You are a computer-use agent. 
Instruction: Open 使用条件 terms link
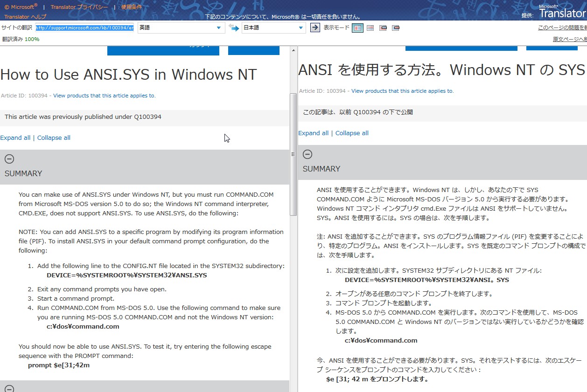(x=132, y=7)
